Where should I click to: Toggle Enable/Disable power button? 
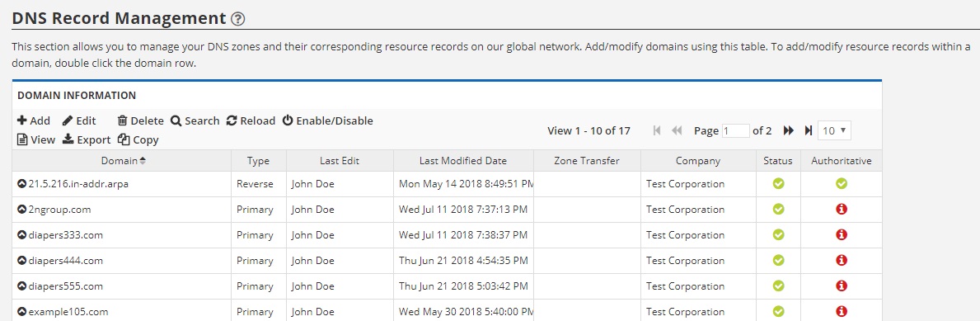[288, 120]
